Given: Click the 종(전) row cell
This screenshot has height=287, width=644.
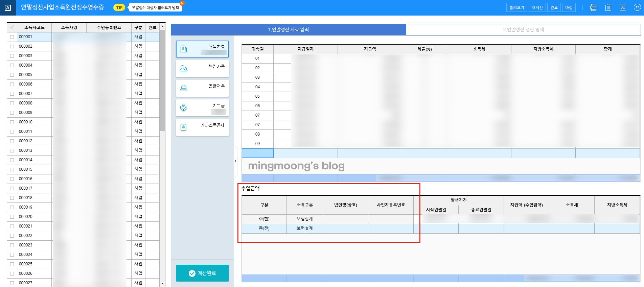Looking at the screenshot, I should pos(264,229).
